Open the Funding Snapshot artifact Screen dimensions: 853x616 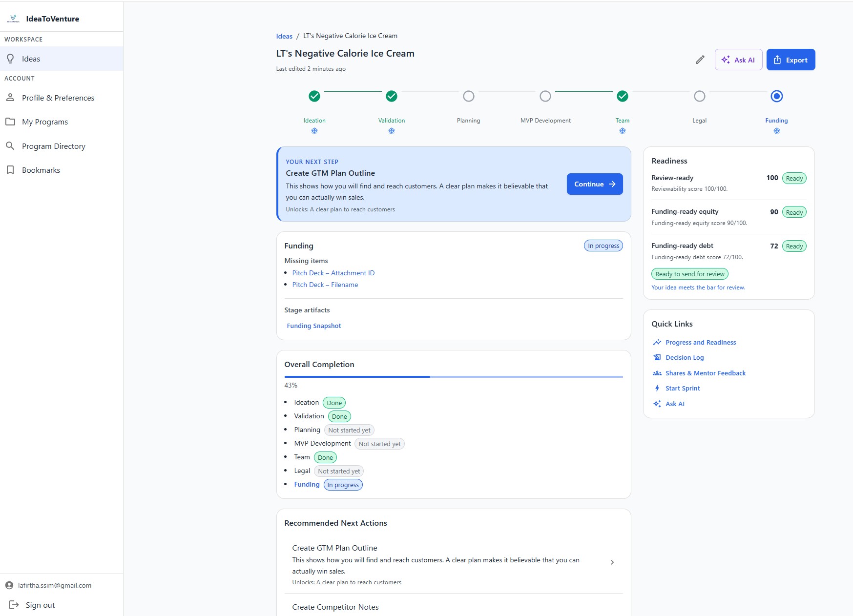point(314,326)
